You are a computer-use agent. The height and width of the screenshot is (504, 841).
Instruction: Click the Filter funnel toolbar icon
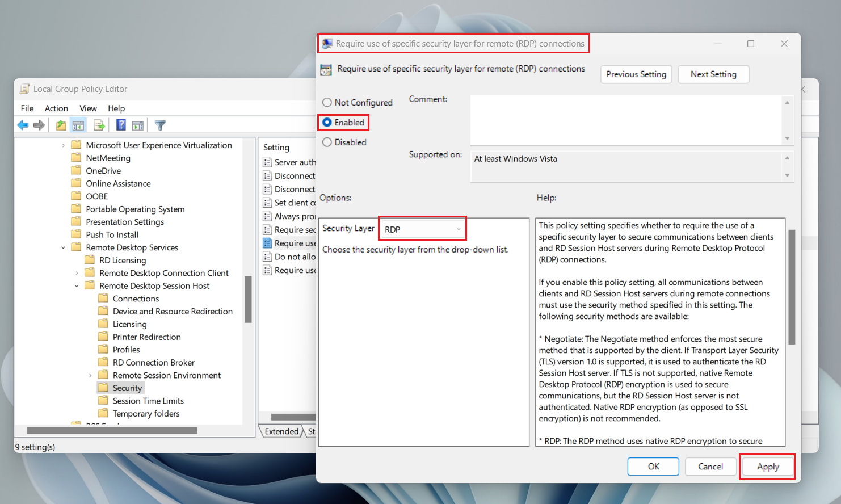(160, 125)
